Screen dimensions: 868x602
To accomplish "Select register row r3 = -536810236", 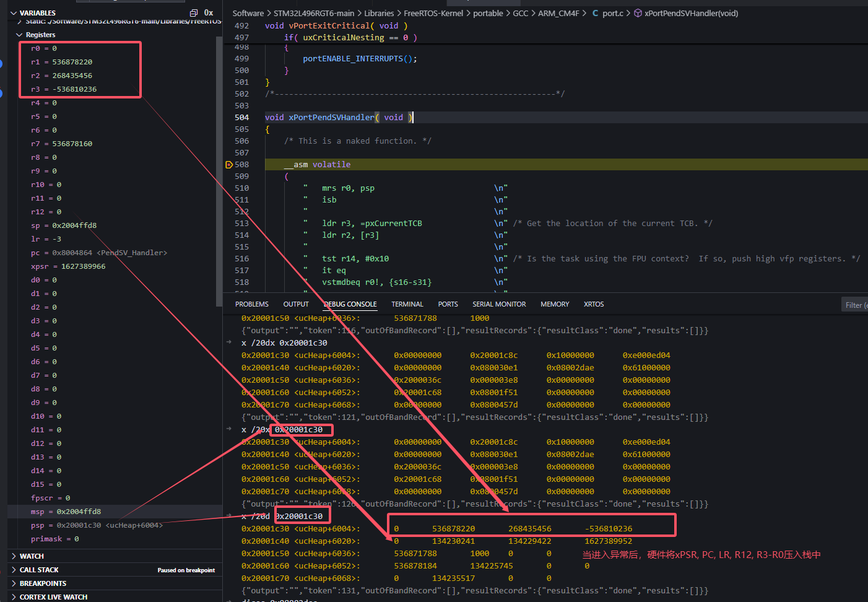I will point(115,89).
